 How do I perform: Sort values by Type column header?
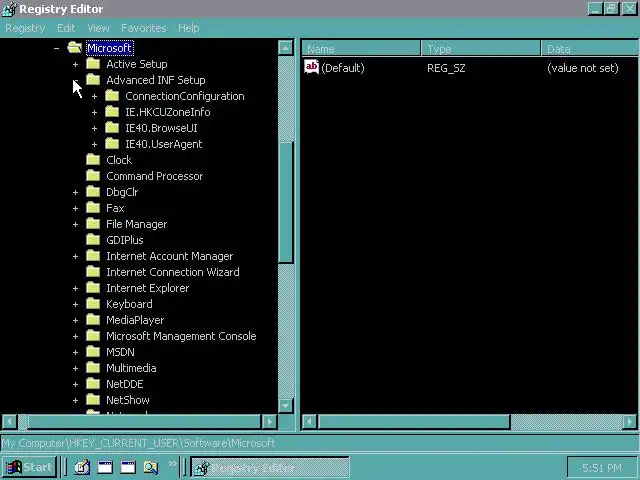481,49
